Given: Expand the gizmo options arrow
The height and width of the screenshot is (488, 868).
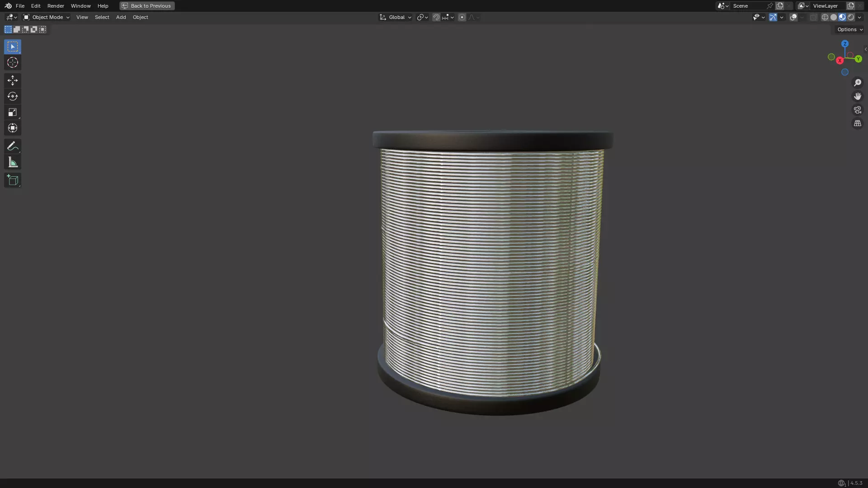Looking at the screenshot, I should 782,17.
